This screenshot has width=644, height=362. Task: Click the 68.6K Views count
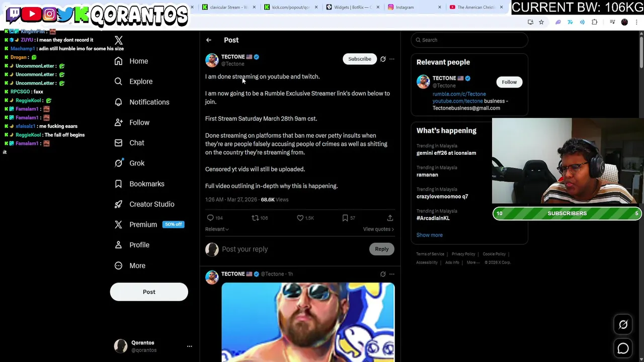pos(275,200)
